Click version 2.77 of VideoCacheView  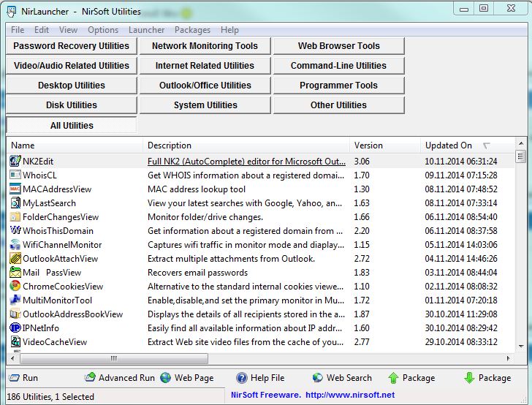click(362, 342)
